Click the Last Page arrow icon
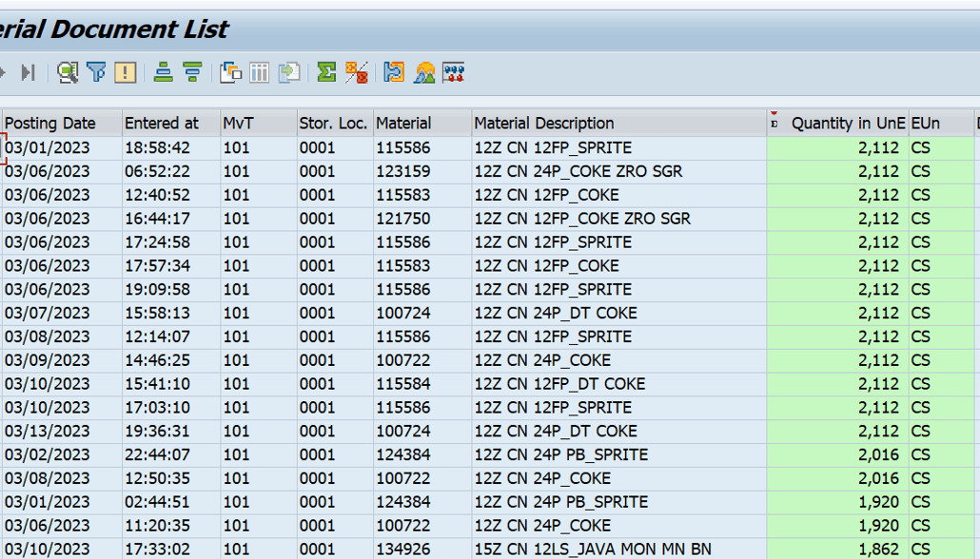 [x=28, y=72]
